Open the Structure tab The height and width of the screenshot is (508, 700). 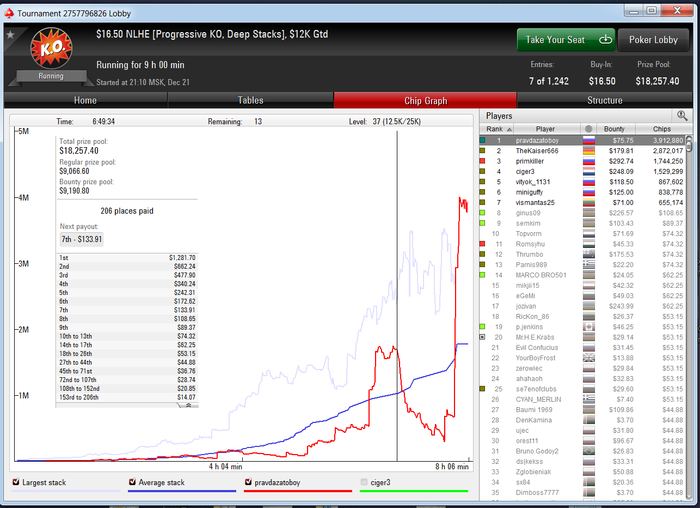pyautogui.click(x=604, y=100)
